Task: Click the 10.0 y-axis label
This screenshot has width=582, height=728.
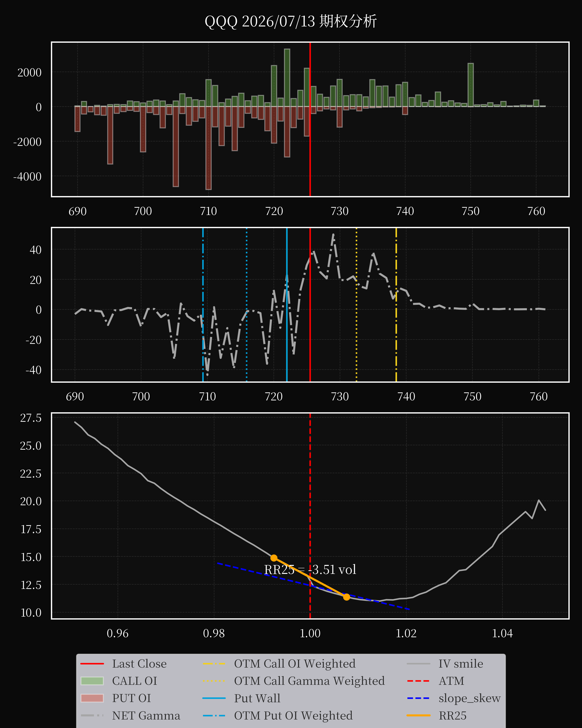Action: tap(31, 612)
